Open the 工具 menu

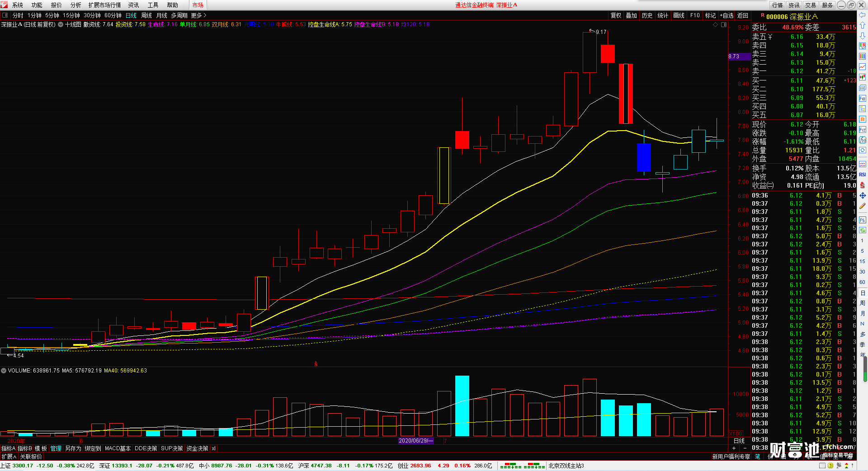(153, 5)
